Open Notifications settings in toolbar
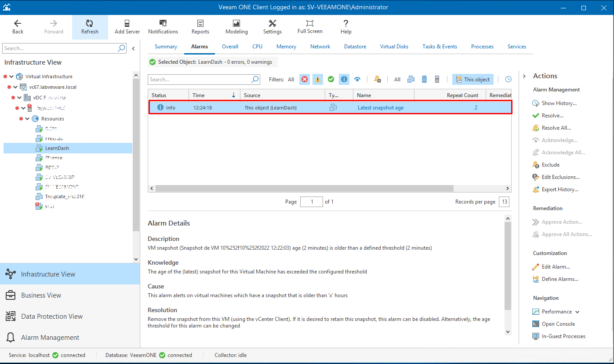This screenshot has height=364, width=614. (163, 27)
